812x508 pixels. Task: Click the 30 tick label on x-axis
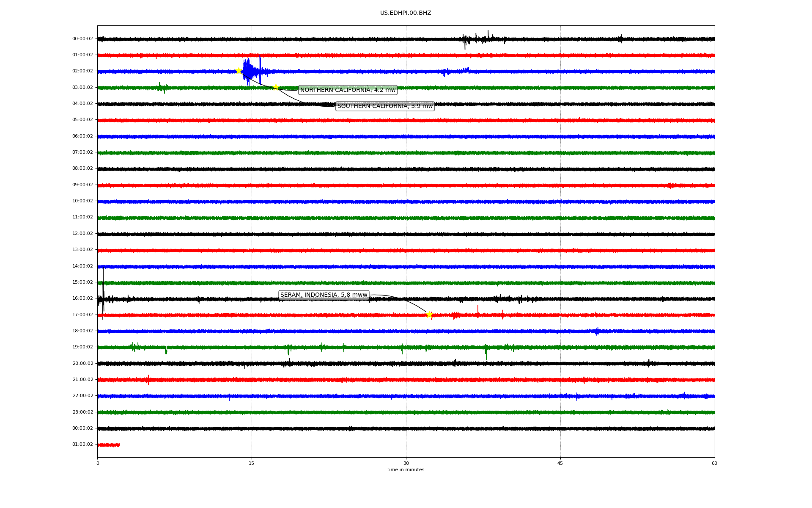pos(406,463)
